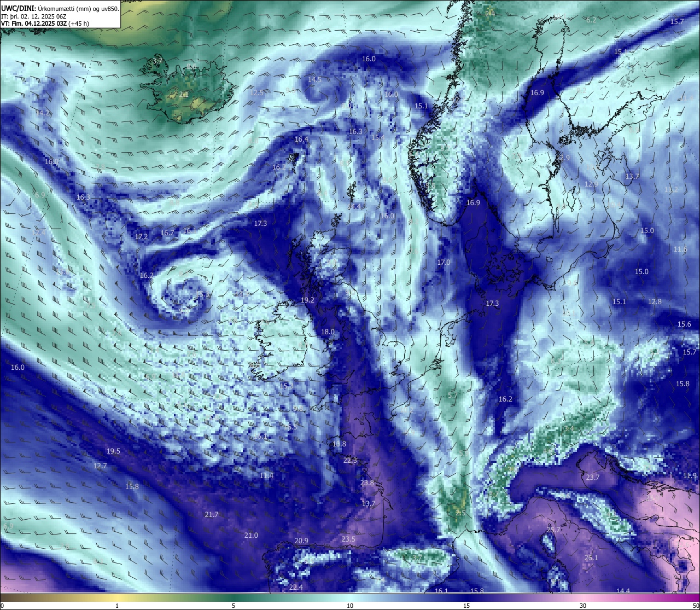Click the 22.4 value at the bottom
Viewport: 700px width, 610px height.
[296, 588]
